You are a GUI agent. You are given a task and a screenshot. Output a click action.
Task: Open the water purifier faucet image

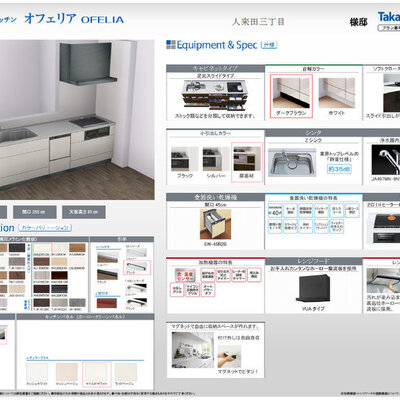(386, 160)
